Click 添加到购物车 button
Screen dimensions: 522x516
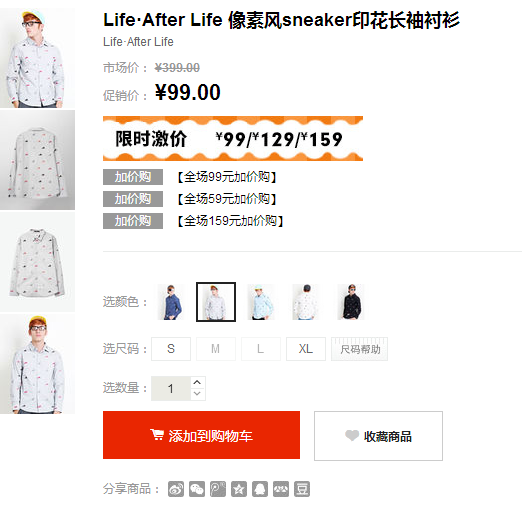[201, 435]
